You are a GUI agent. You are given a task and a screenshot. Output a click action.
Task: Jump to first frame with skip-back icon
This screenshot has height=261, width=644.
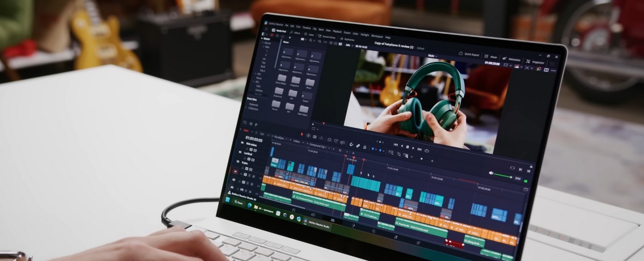coord(395,144)
